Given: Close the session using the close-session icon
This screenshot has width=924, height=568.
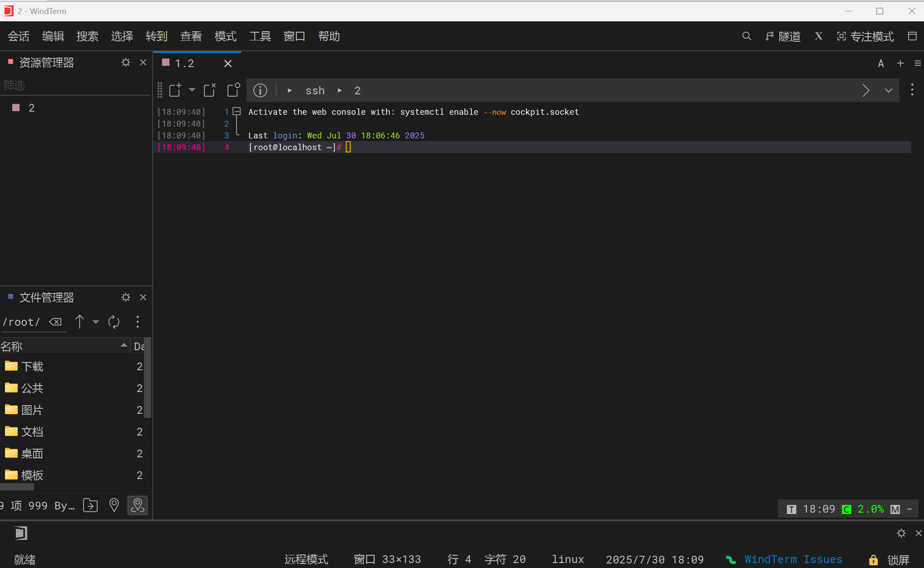Looking at the screenshot, I should [x=209, y=90].
